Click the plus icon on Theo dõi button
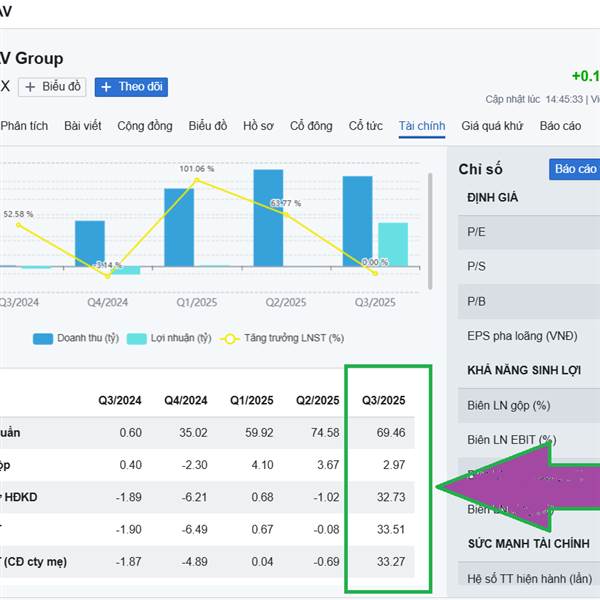600x600 pixels. click(x=106, y=87)
